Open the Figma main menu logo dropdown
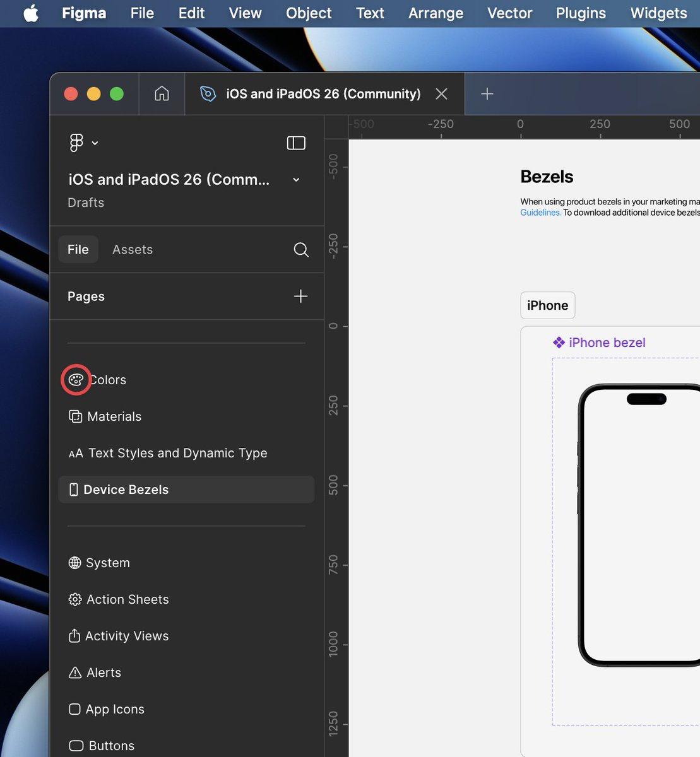Viewport: 700px width, 757px height. tap(83, 143)
